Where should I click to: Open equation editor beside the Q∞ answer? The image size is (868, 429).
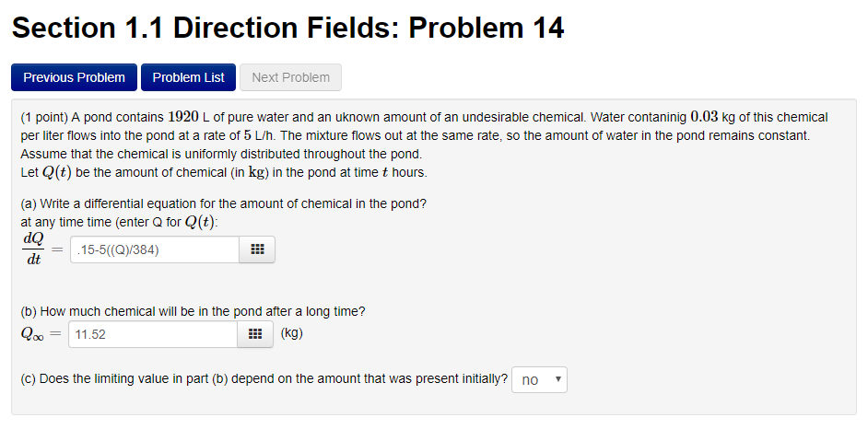point(257,334)
